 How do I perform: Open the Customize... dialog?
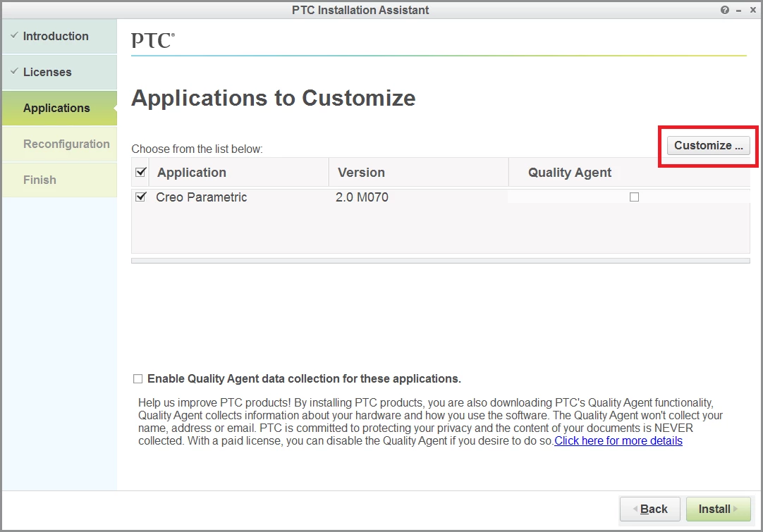(x=708, y=145)
